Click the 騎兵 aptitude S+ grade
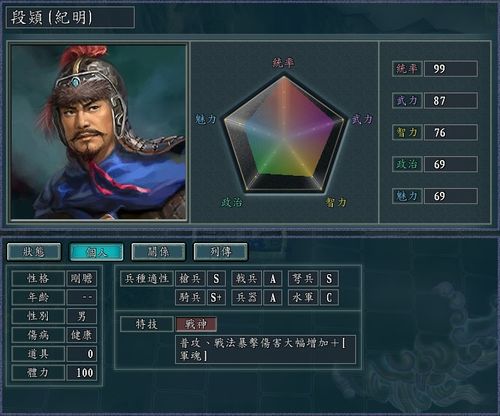Image resolution: width=500 pixels, height=416 pixels. pyautogui.click(x=216, y=297)
